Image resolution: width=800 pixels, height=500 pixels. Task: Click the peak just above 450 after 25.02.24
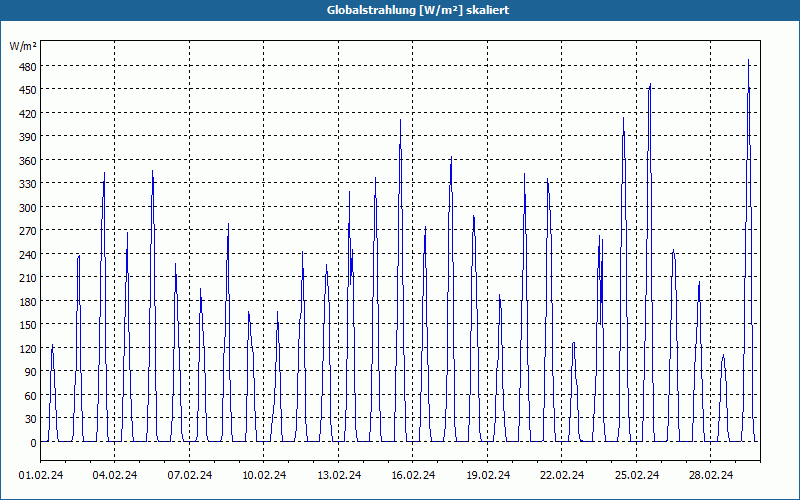650,85
